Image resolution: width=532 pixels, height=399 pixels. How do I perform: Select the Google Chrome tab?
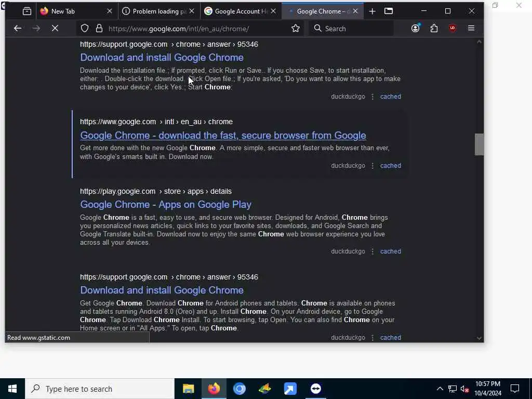coord(323,11)
